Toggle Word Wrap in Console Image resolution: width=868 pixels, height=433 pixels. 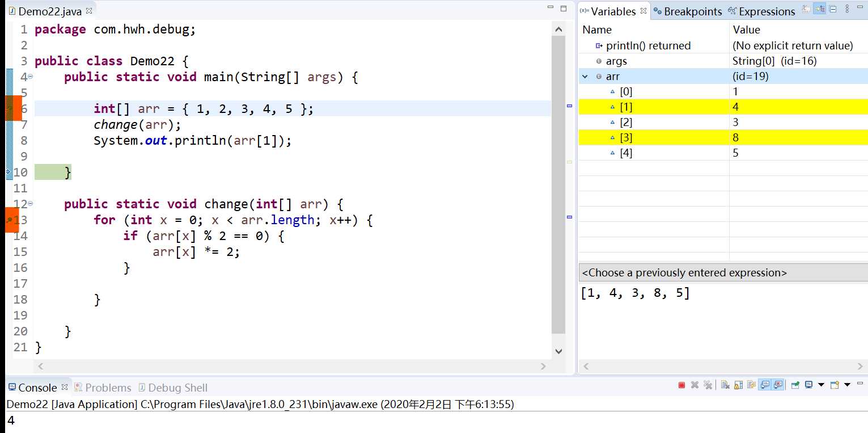pos(752,385)
